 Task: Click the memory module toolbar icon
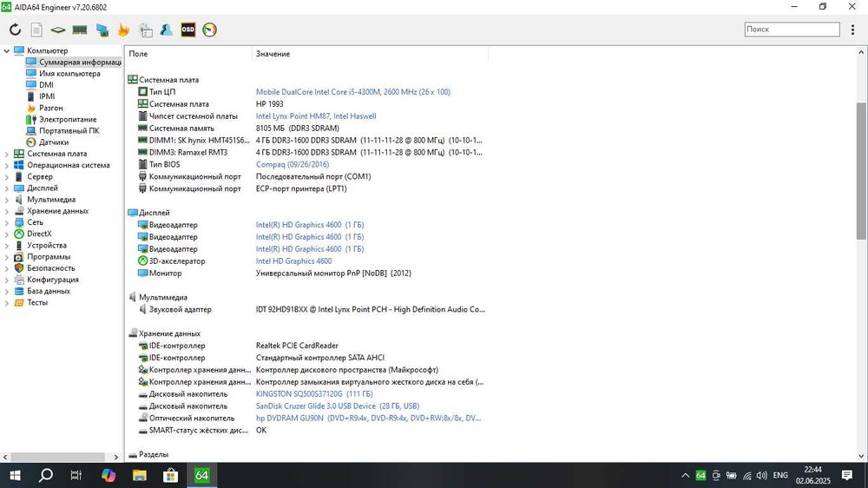click(x=80, y=30)
